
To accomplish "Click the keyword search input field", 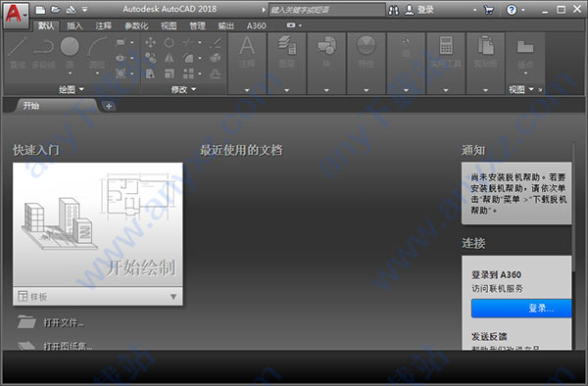I will [x=327, y=10].
